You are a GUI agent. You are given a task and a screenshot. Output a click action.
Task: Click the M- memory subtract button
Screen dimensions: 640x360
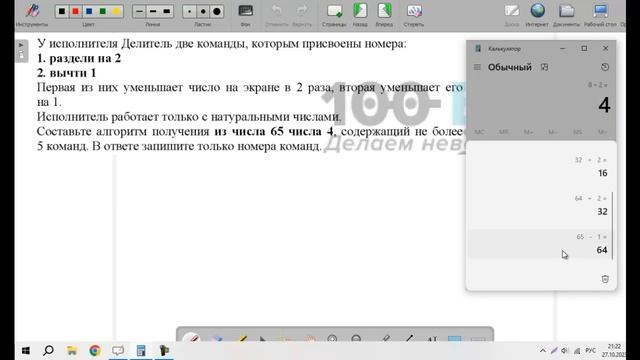pos(553,132)
